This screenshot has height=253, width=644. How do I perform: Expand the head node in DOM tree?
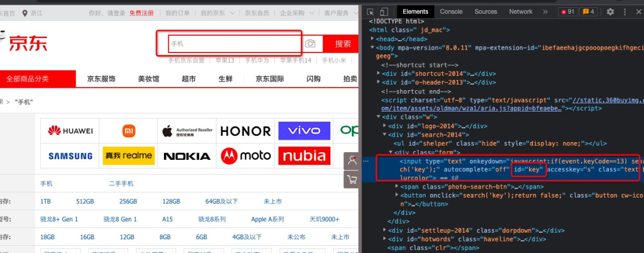click(372, 39)
